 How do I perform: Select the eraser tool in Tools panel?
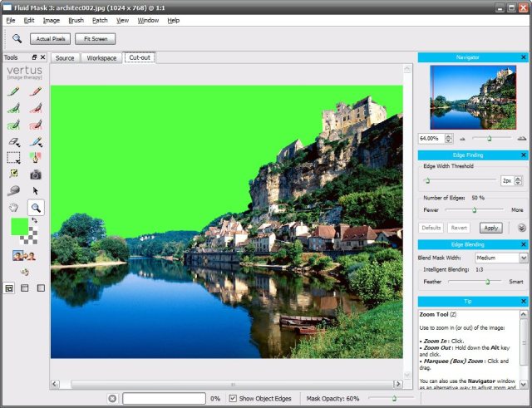13,141
